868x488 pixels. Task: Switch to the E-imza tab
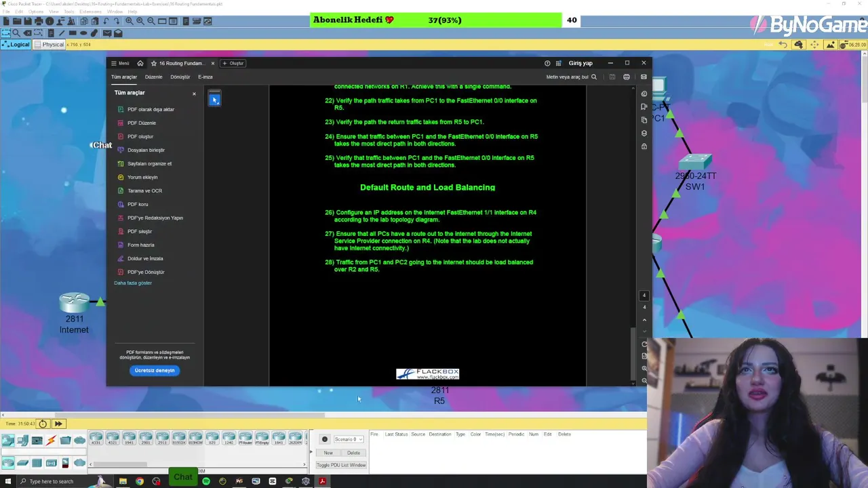coord(205,77)
